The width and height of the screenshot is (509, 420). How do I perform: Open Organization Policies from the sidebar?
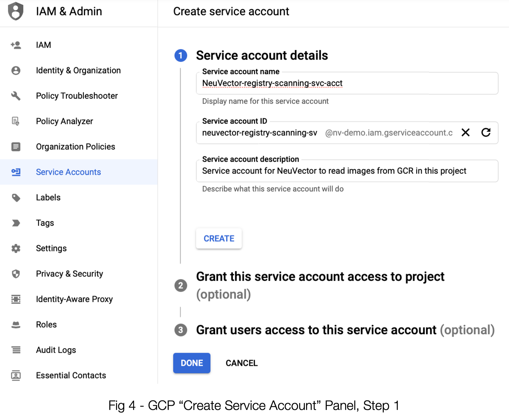75,147
